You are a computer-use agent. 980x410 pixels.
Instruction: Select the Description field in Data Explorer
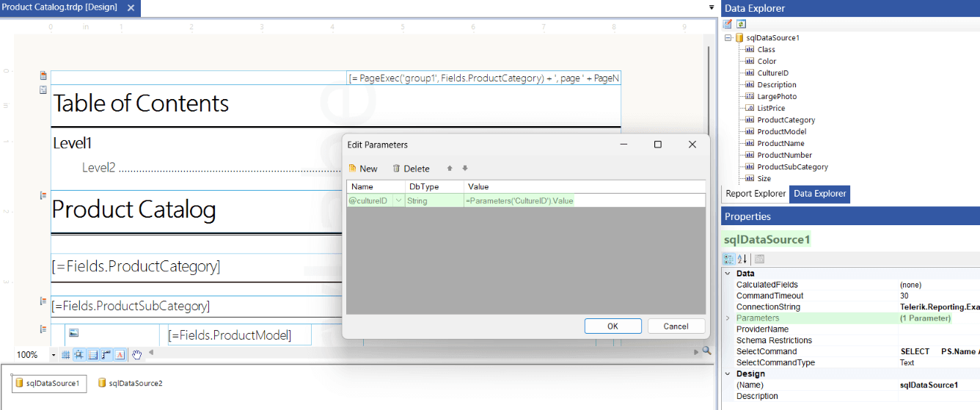(777, 84)
